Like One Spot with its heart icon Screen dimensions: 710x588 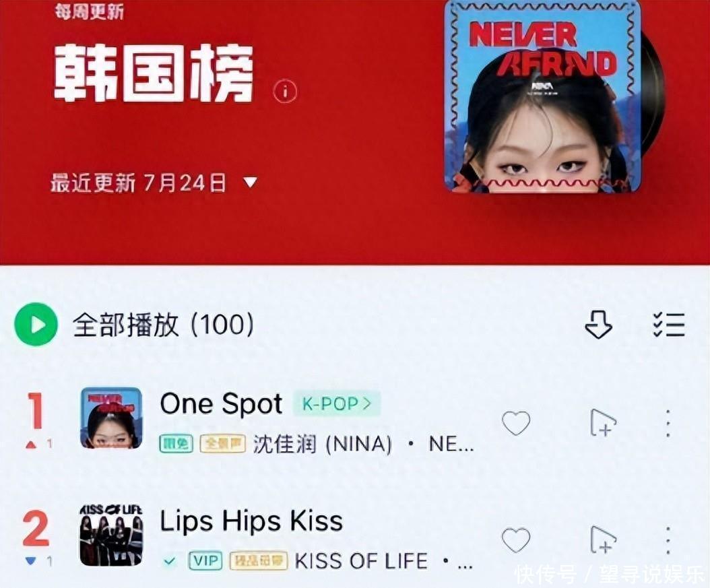(x=516, y=423)
